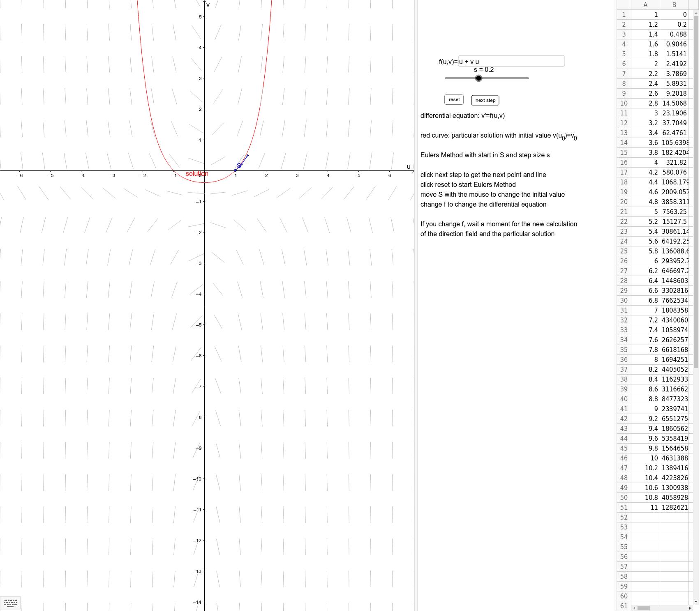Image resolution: width=700 pixels, height=612 pixels.
Task: Click cell with value 37.7049
Action: 674,123
